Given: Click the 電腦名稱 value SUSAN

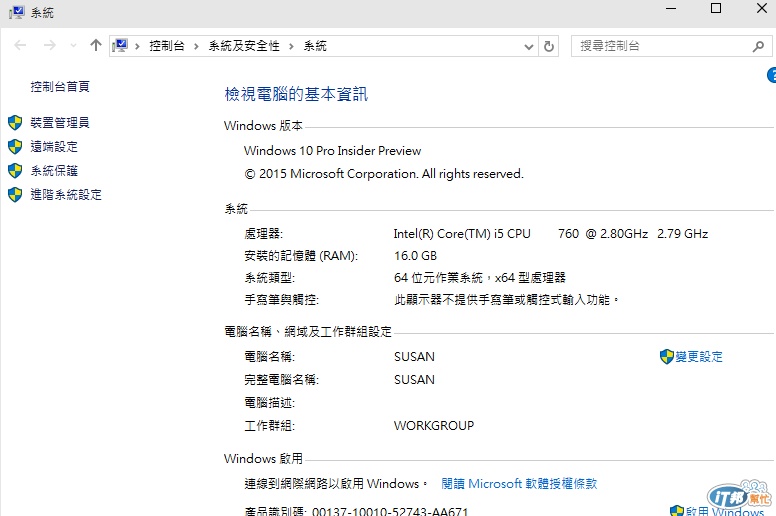Looking at the screenshot, I should (414, 357).
